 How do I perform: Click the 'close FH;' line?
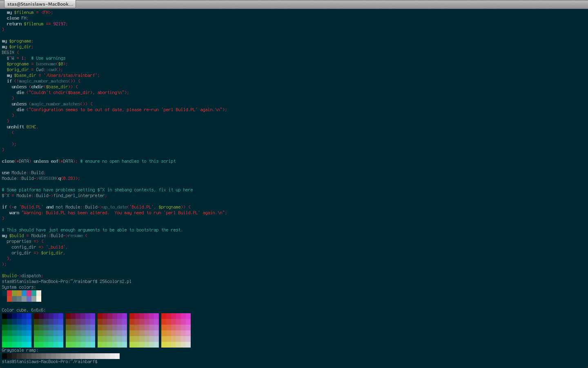18,18
